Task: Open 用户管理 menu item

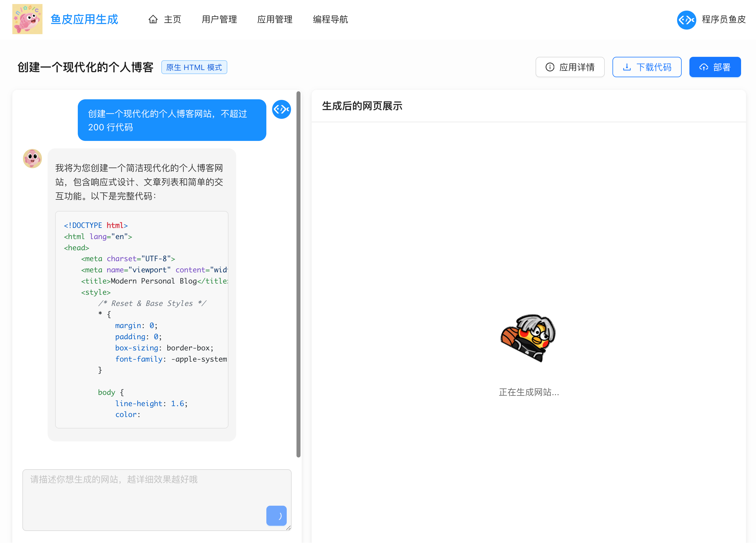Action: coord(219,19)
